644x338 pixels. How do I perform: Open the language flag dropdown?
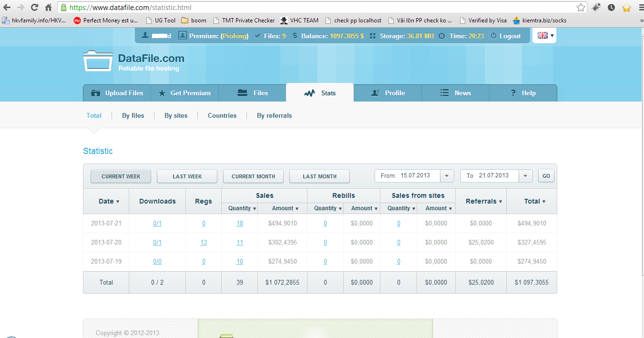(545, 35)
